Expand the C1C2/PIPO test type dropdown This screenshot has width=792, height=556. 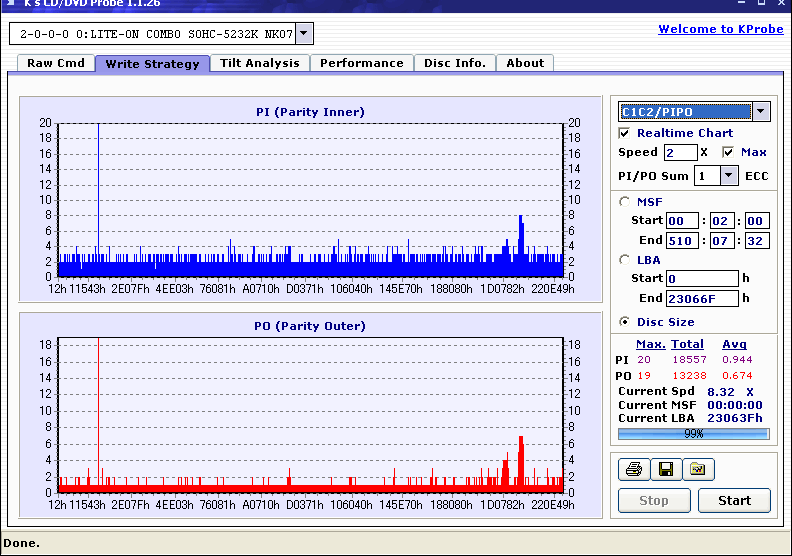(760, 112)
